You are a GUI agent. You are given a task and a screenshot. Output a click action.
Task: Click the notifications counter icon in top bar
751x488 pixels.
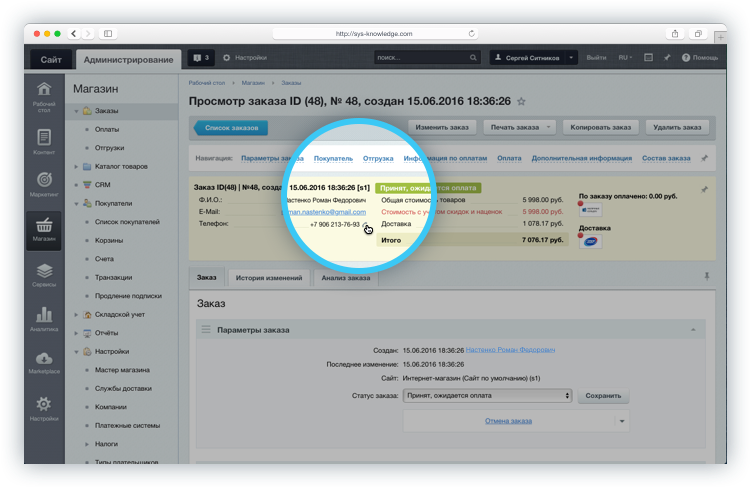(x=201, y=59)
